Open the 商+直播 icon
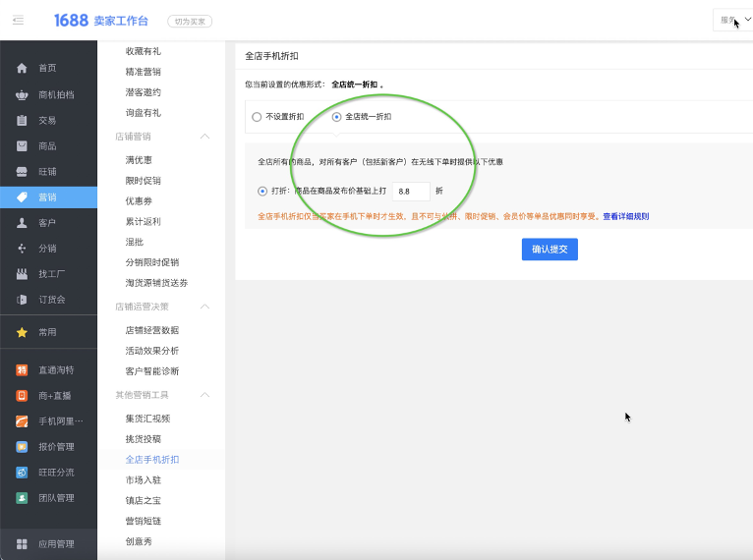753x560 pixels. click(x=22, y=395)
